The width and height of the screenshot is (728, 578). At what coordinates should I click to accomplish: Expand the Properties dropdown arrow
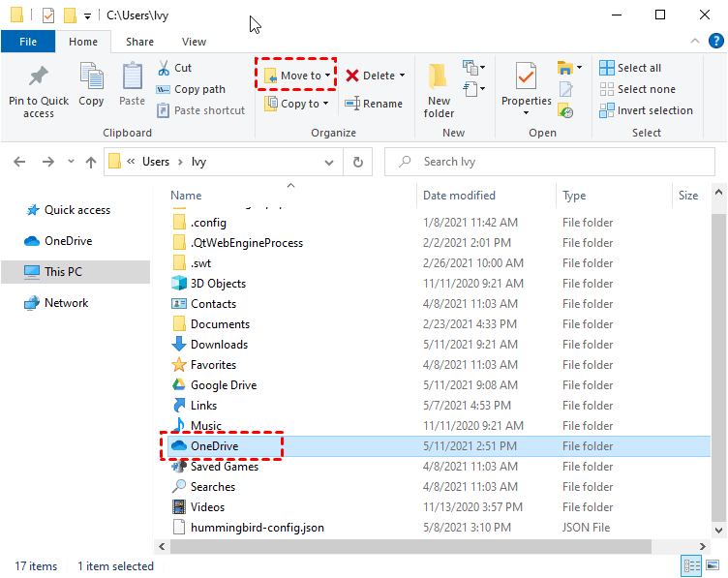526,113
